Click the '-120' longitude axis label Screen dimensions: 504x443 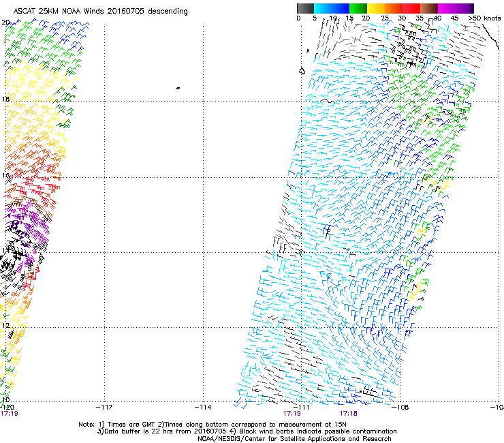[x=7, y=408]
